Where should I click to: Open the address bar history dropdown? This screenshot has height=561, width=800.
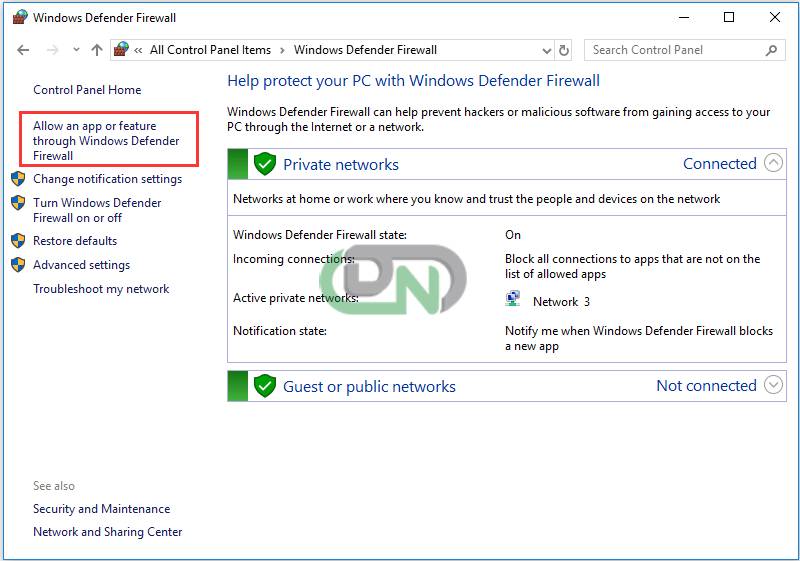[x=546, y=50]
